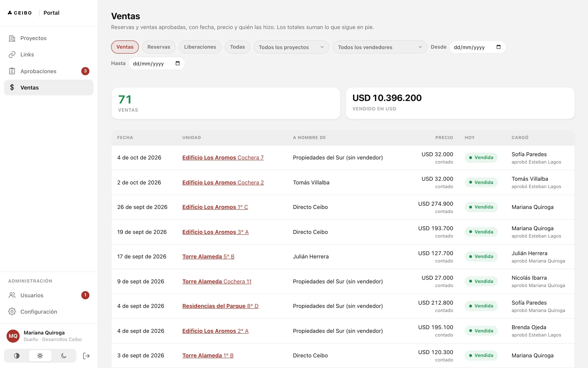The height and width of the screenshot is (368, 588).
Task: Click the chain icon next to Links
Action: tap(12, 55)
